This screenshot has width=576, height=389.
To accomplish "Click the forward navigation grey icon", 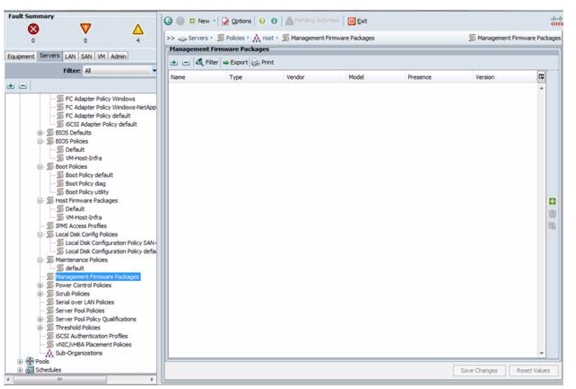I will 180,21.
